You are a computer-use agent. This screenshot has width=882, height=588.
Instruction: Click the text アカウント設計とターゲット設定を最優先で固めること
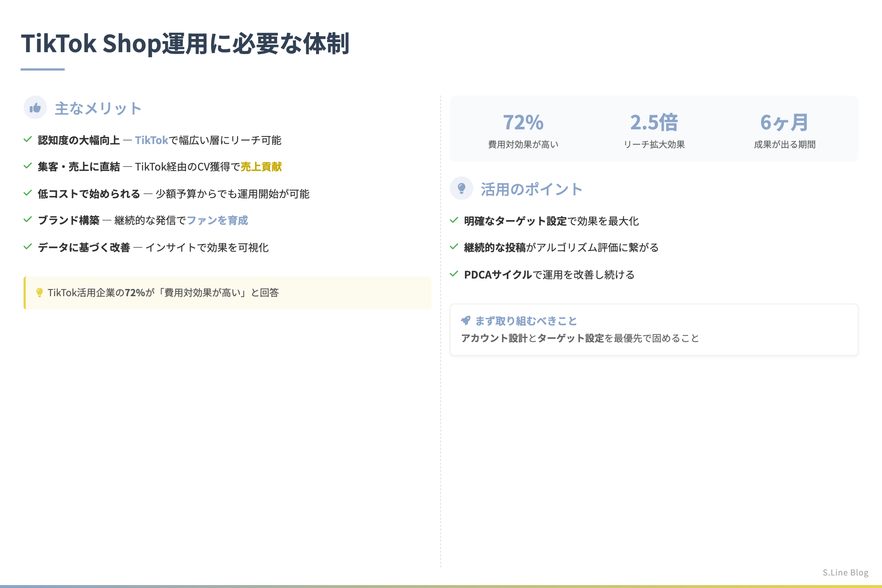pos(580,338)
